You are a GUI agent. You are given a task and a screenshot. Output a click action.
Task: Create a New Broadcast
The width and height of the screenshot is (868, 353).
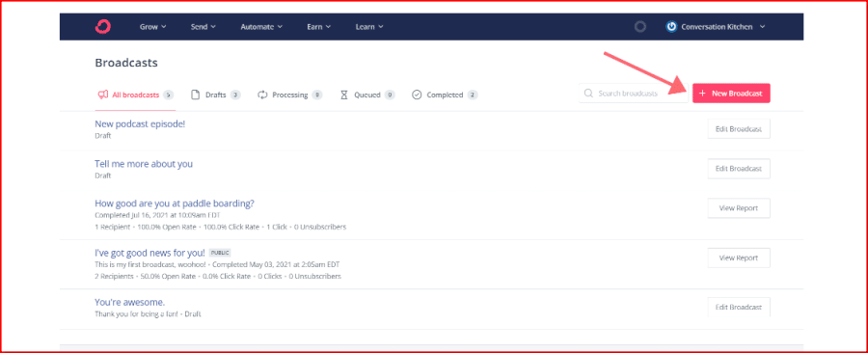coord(731,94)
